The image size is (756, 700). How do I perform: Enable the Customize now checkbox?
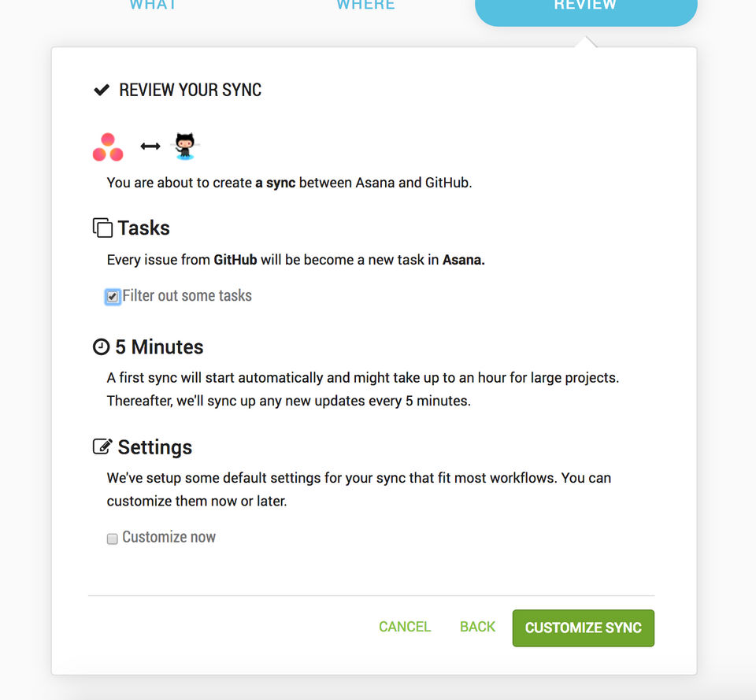[113, 539]
